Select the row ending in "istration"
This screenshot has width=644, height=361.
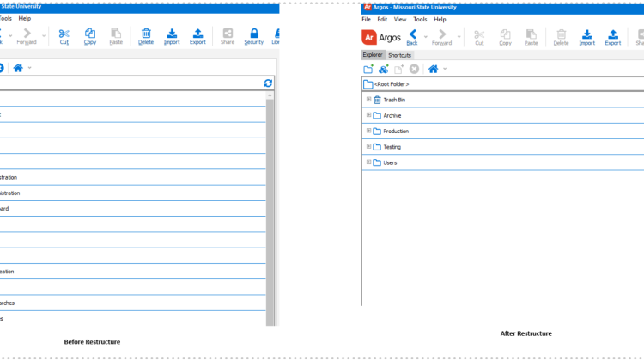(132, 193)
